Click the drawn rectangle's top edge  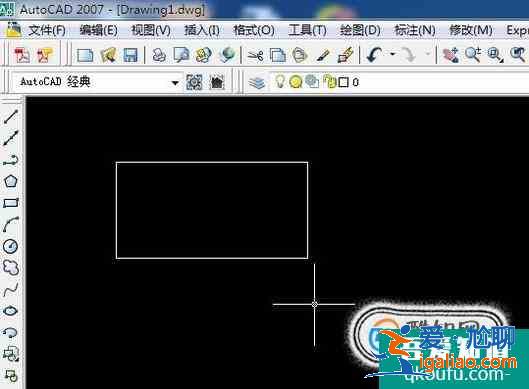(x=212, y=163)
